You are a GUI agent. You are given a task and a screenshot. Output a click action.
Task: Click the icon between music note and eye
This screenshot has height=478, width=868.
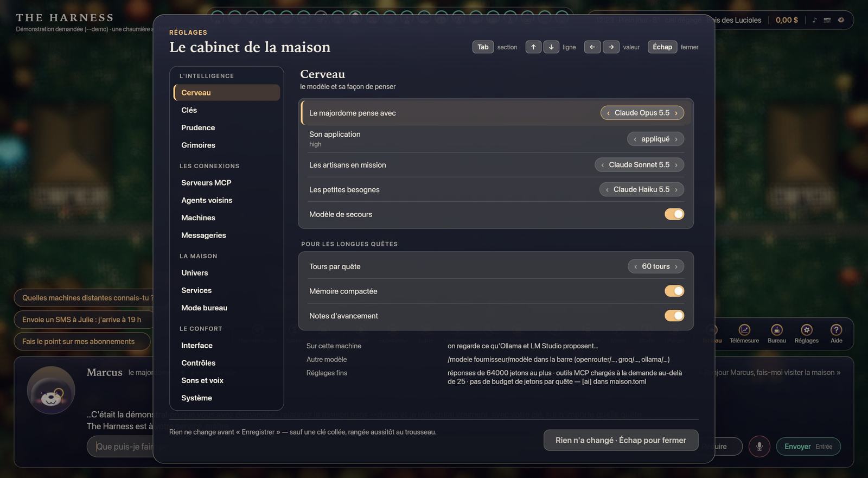click(x=827, y=20)
